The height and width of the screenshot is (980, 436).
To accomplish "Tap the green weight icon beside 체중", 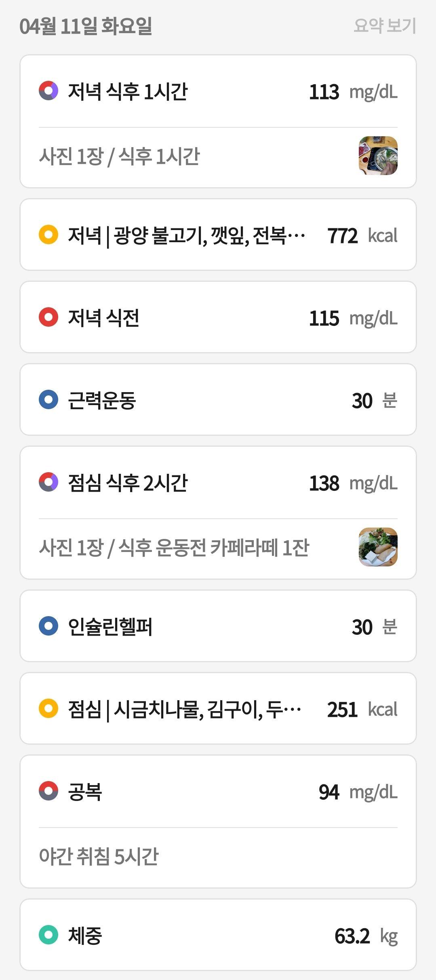I will coord(48,935).
